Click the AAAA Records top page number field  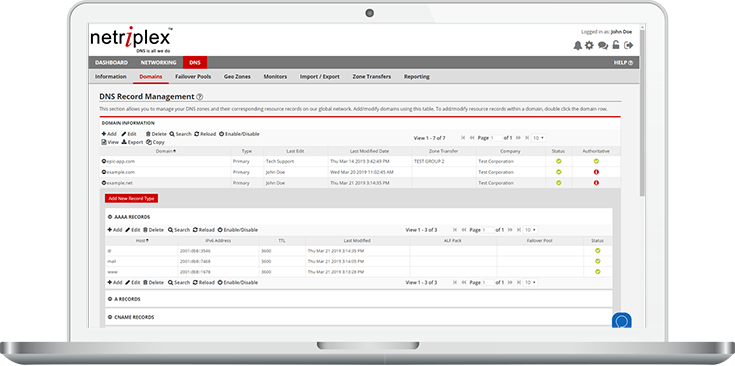click(x=488, y=230)
